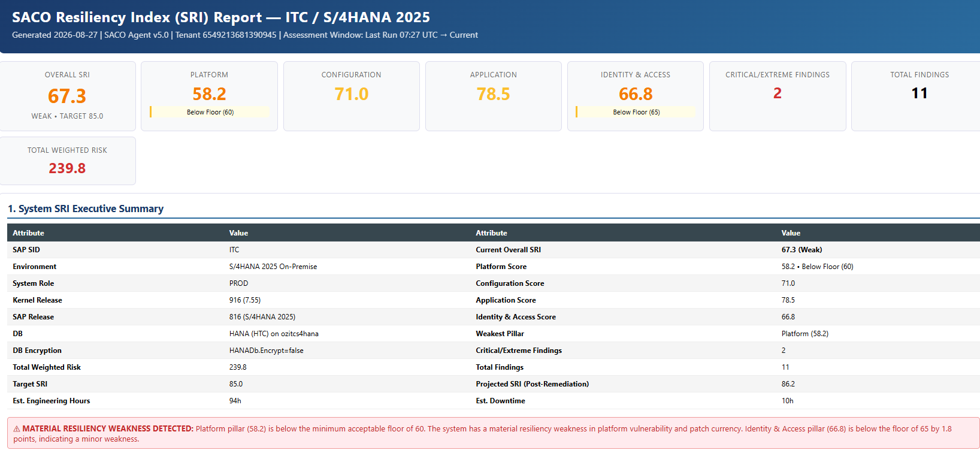Click the Total Findings card count 11
980x450 pixels.
point(919,93)
